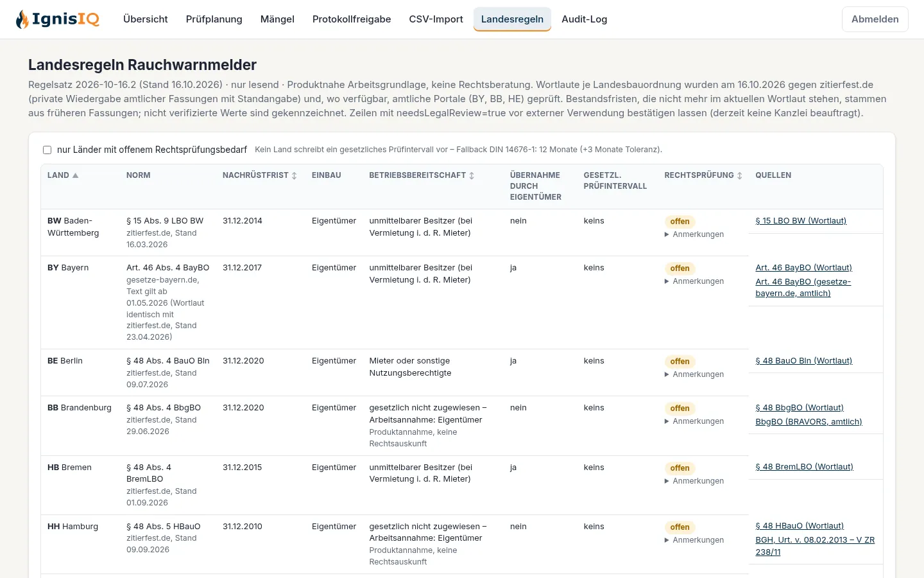Viewport: 924px width, 578px height.
Task: Click the Abmelden button
Action: 875,19
